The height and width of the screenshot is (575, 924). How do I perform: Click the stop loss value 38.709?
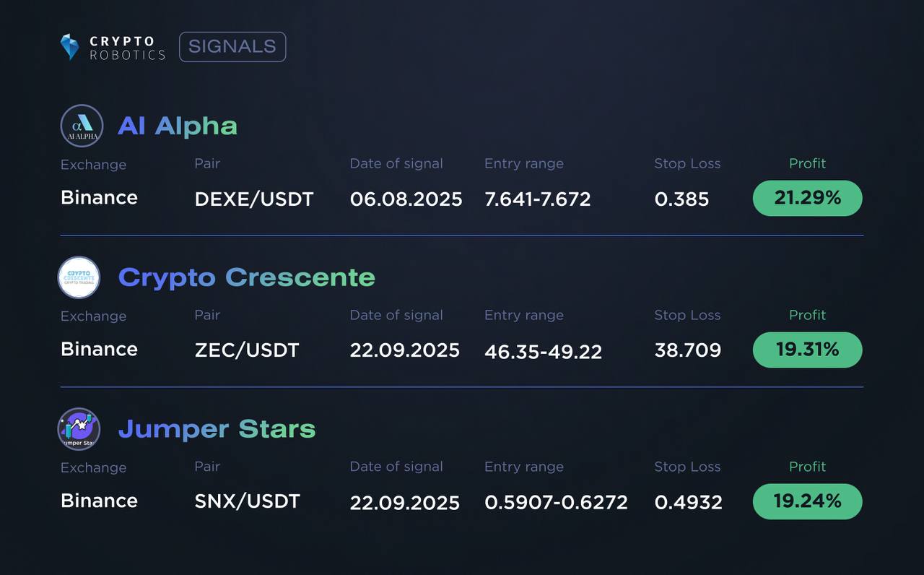click(687, 350)
